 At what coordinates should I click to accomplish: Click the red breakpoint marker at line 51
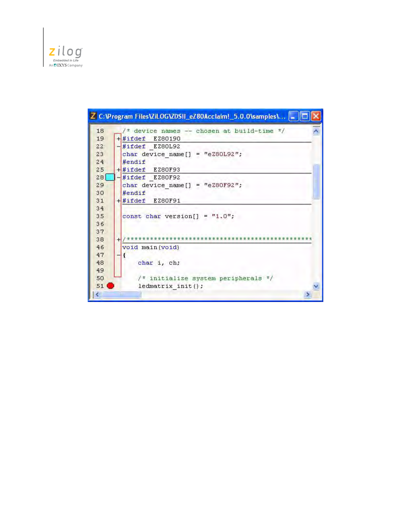tap(110, 286)
